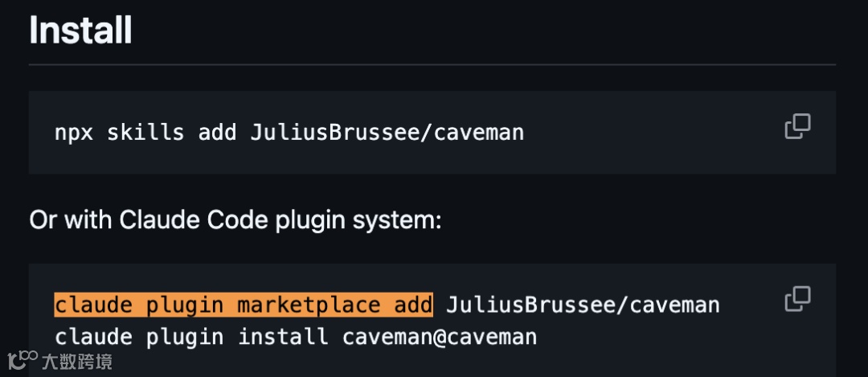Copy the npx skills add command
The height and width of the screenshot is (377, 868).
pyautogui.click(x=798, y=126)
